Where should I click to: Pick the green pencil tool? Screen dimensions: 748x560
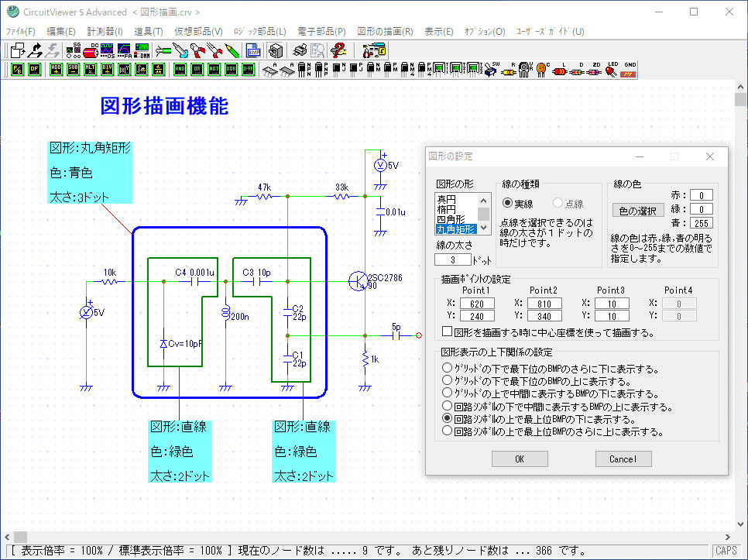coord(232,50)
